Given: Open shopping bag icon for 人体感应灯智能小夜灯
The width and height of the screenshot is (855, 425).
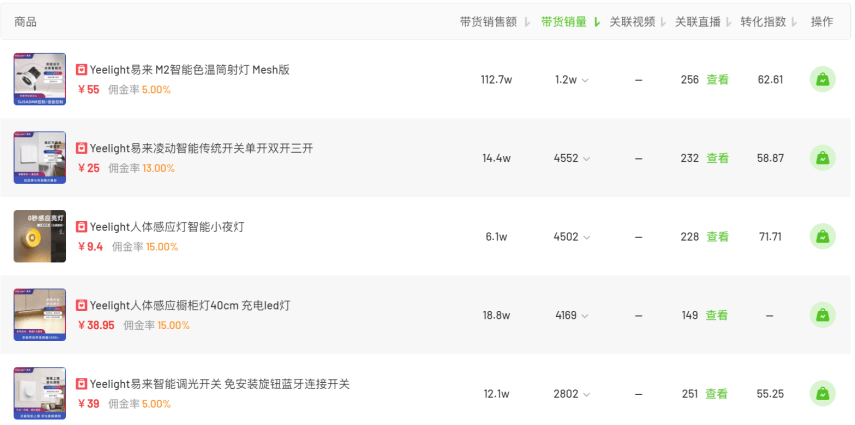Looking at the screenshot, I should [822, 237].
